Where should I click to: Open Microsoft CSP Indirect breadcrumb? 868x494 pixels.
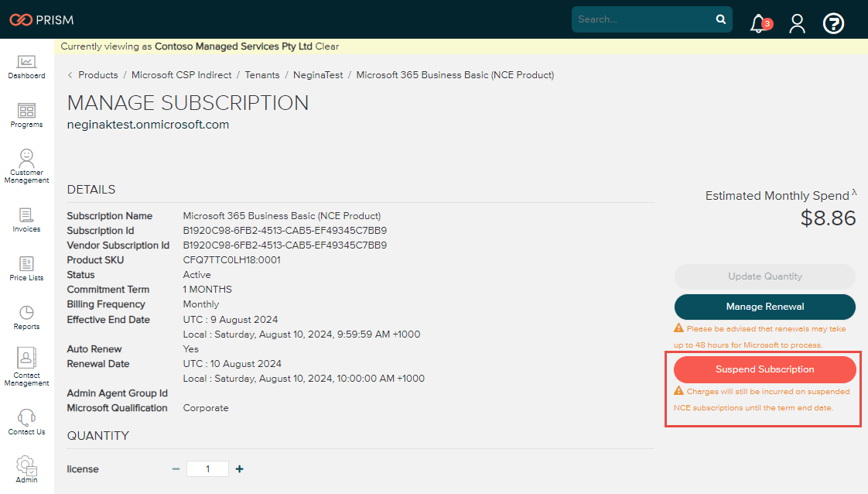click(x=182, y=75)
